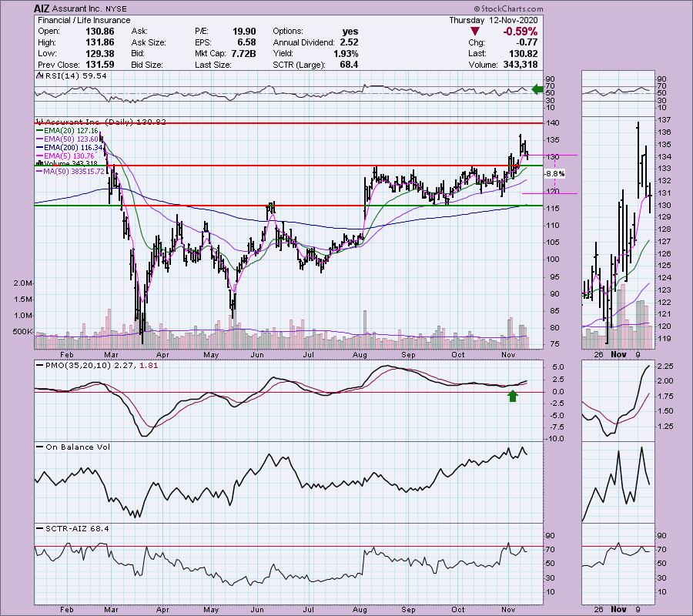Screen dimensions: 693x616
Task: Click the AIZ ticker symbol in the header
Action: tap(42, 8)
